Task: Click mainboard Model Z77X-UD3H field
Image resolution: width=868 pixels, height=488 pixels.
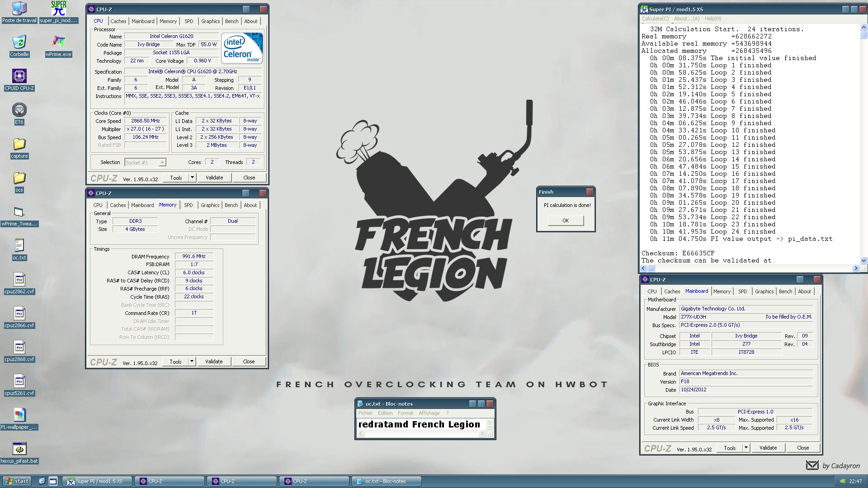Action: click(722, 317)
